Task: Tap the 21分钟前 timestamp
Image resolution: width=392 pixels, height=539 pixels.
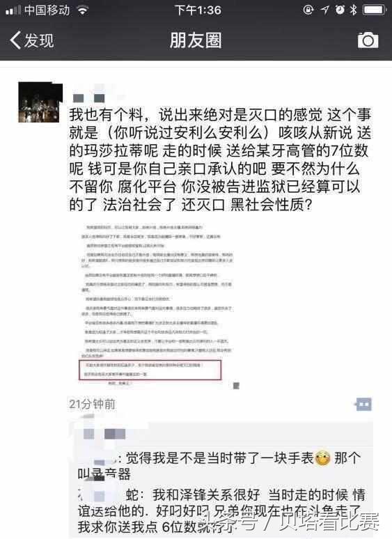Action: (x=92, y=404)
